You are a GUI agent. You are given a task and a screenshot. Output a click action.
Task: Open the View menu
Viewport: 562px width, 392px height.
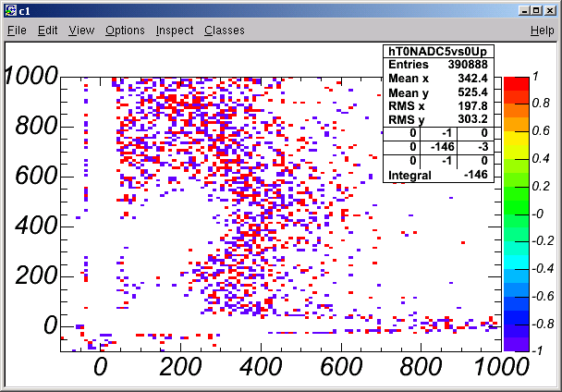tap(81, 31)
